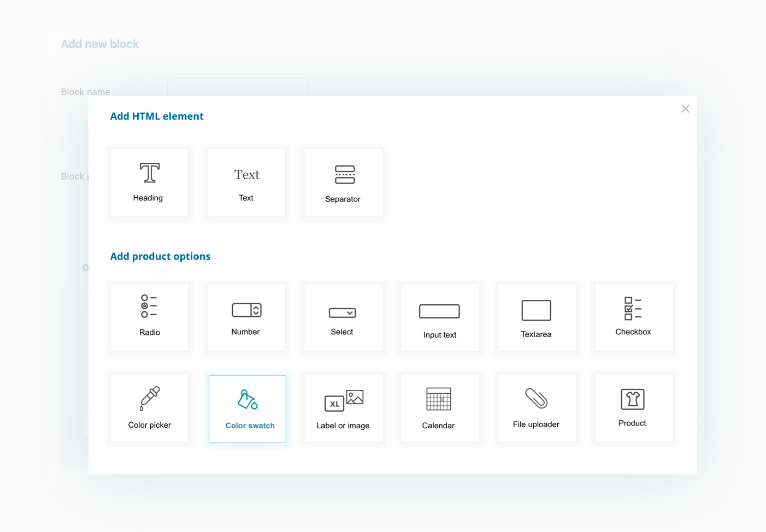
Task: Add a Select dropdown option
Action: [343, 317]
